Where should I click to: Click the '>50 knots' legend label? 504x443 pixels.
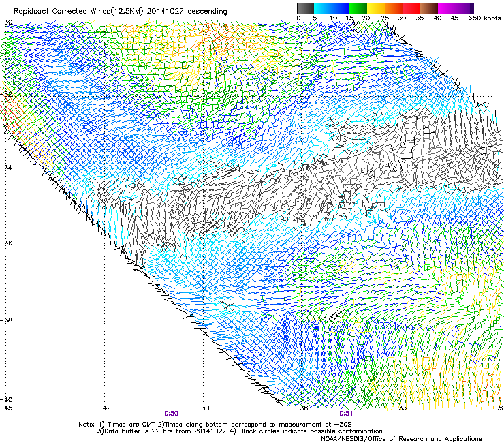(x=484, y=18)
